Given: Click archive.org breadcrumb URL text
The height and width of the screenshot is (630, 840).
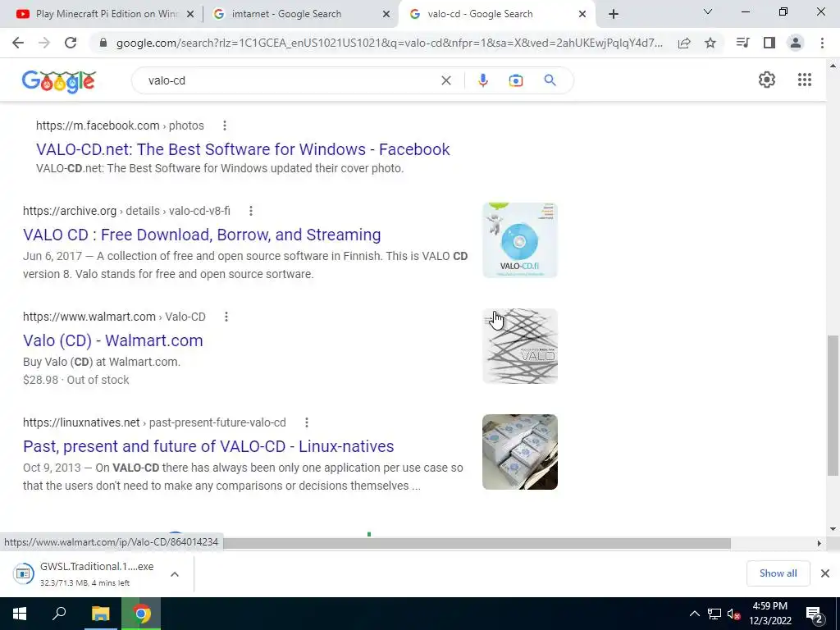Looking at the screenshot, I should [x=126, y=211].
